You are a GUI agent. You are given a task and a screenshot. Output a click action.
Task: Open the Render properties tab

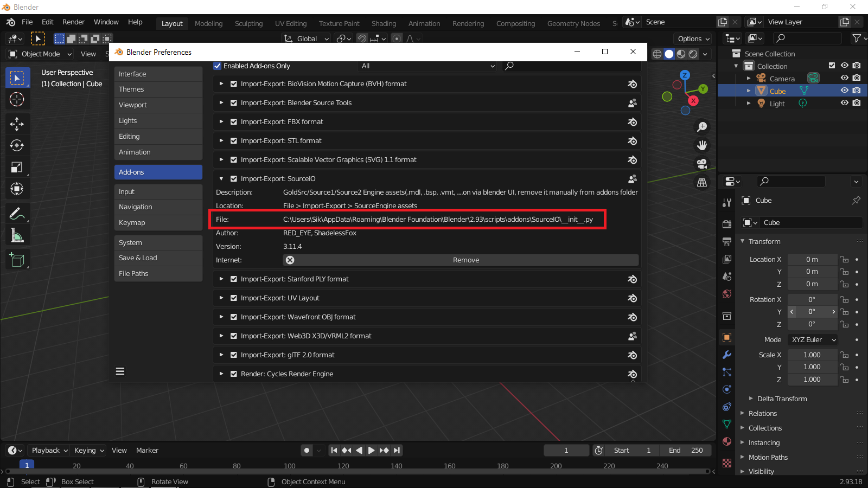(x=727, y=224)
